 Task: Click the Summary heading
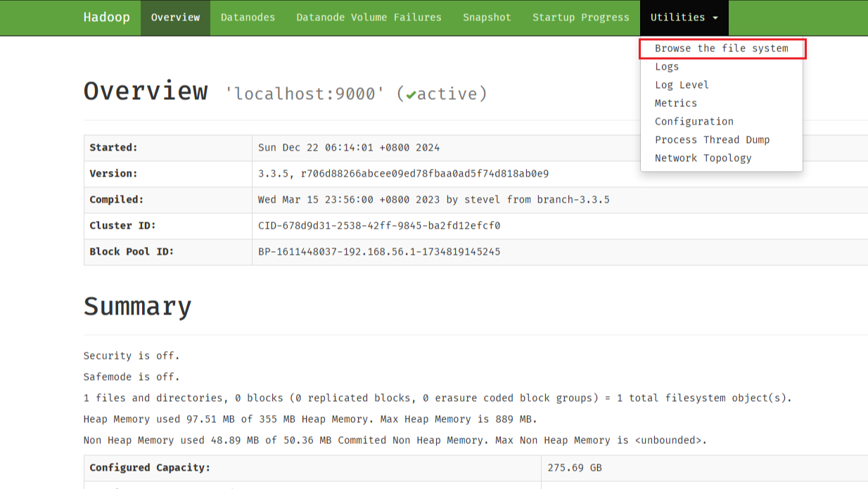click(138, 307)
